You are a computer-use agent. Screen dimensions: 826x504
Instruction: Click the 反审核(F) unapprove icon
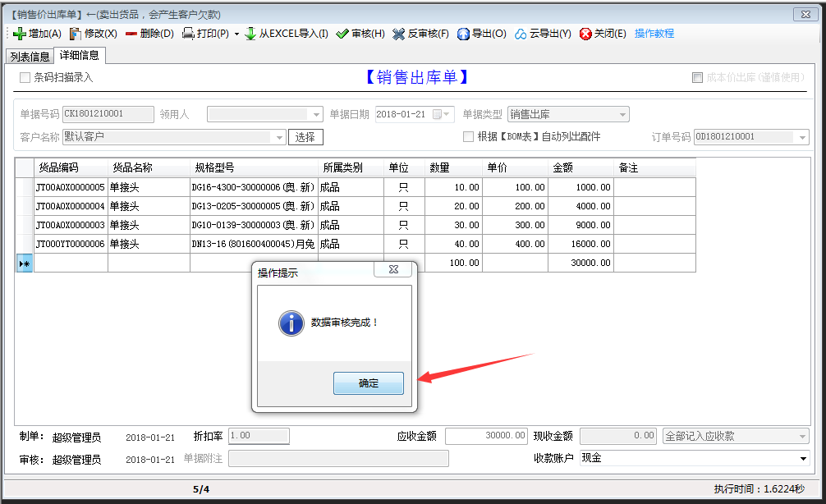(x=399, y=34)
